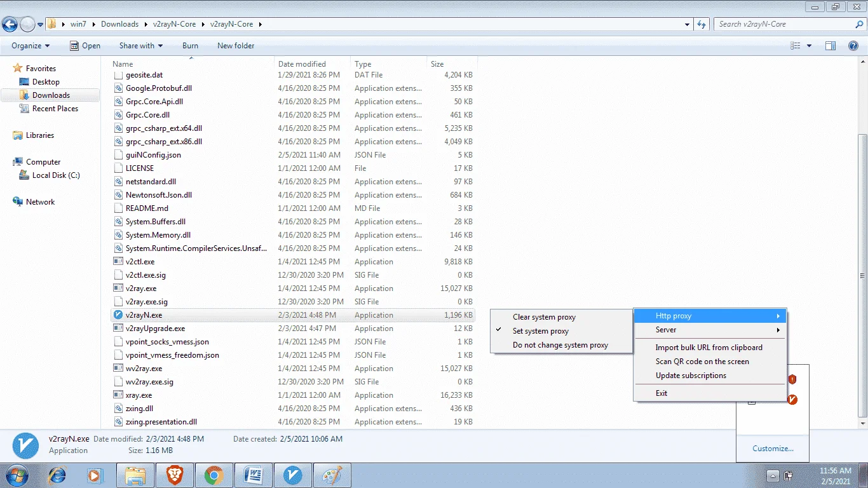
Task: Click the red shield icon in tray overflow
Action: (792, 379)
